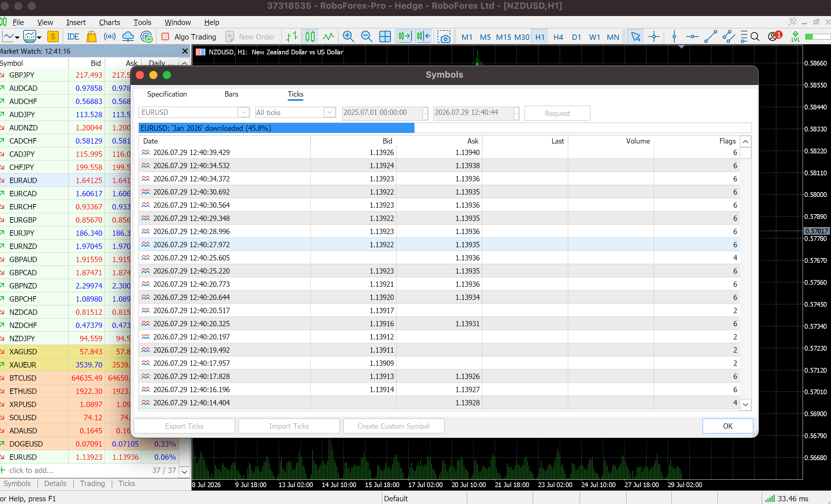831x504 pixels.
Task: Click the ticks table scroll up arrow
Action: [746, 141]
